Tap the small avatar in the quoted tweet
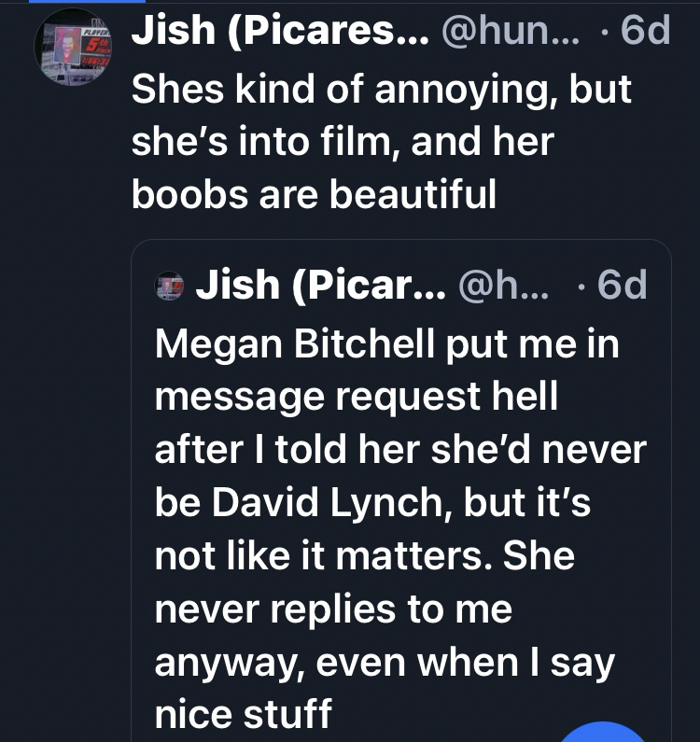The image size is (700, 742). pos(169,286)
